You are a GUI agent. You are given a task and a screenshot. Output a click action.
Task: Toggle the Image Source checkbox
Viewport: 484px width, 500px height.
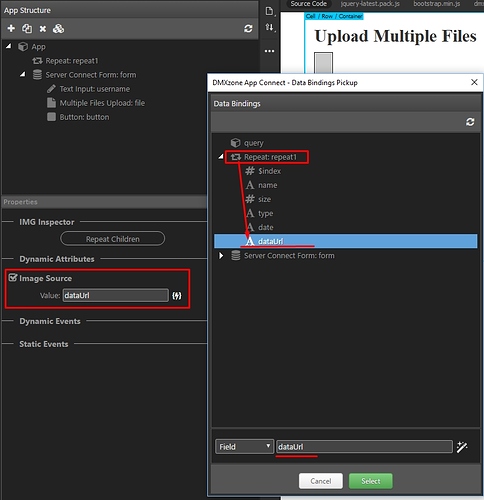click(x=13, y=278)
